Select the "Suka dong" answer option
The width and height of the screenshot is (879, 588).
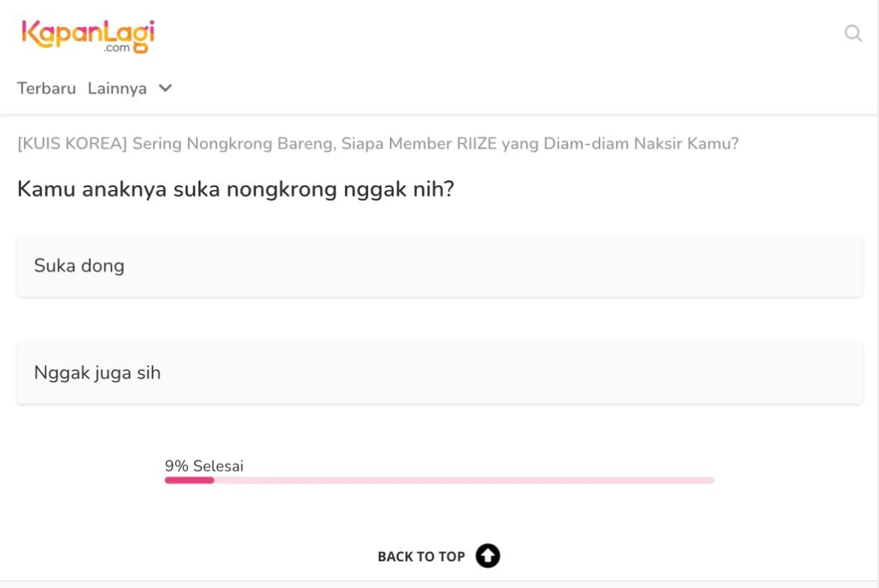pyautogui.click(x=439, y=266)
